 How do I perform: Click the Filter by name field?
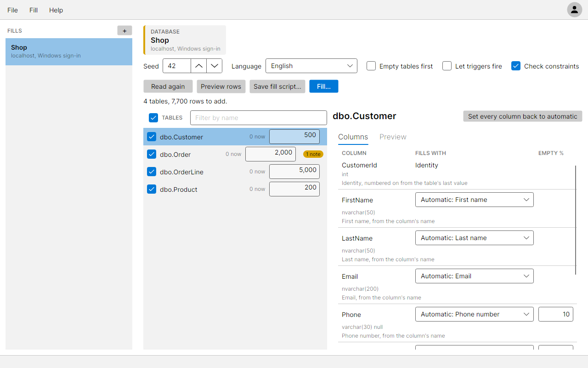pyautogui.click(x=259, y=118)
